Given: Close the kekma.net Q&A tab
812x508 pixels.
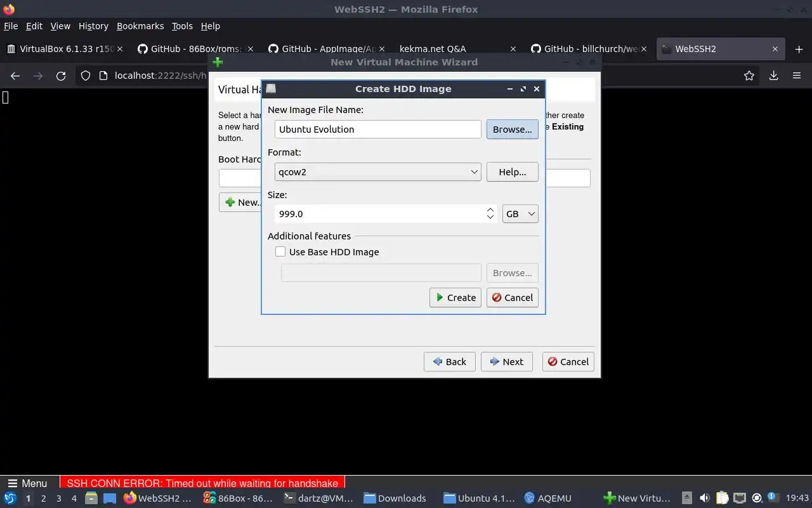Looking at the screenshot, I should point(513,49).
